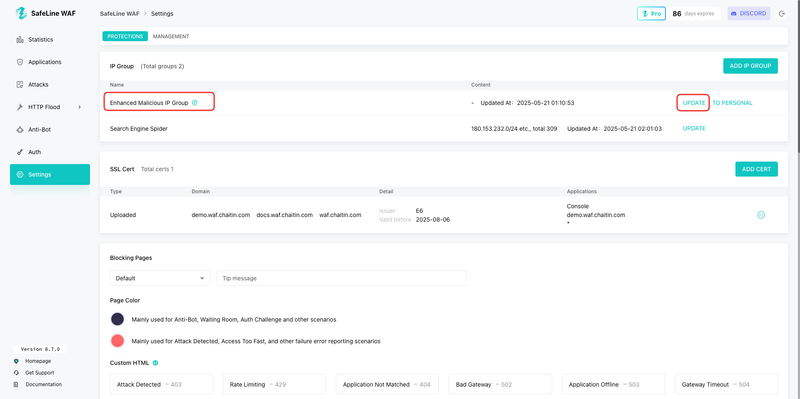
Task: Click the Homepage shield icon
Action: pos(16,361)
